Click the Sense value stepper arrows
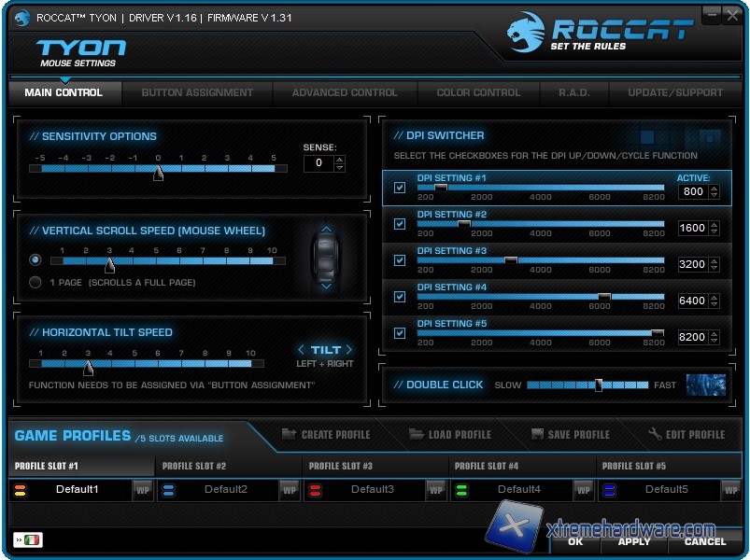 point(339,163)
